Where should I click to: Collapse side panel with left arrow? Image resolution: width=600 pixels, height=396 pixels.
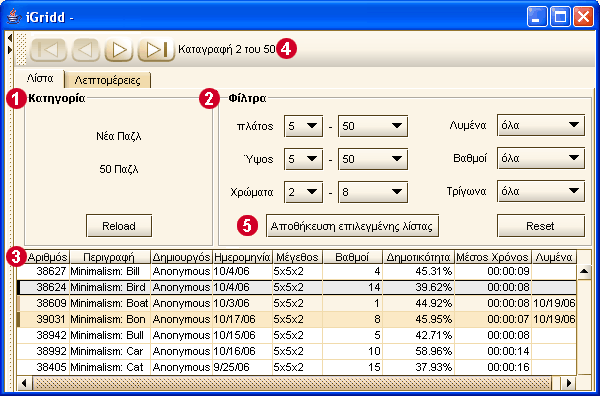(10, 38)
